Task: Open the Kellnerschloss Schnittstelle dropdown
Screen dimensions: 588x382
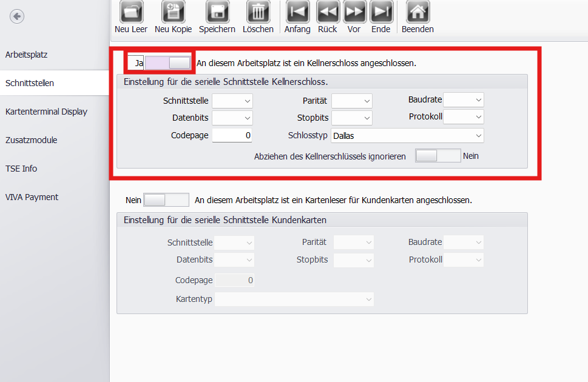Action: click(x=232, y=101)
